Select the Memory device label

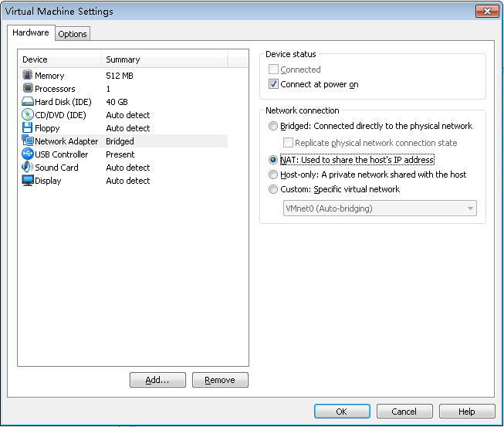tap(49, 76)
